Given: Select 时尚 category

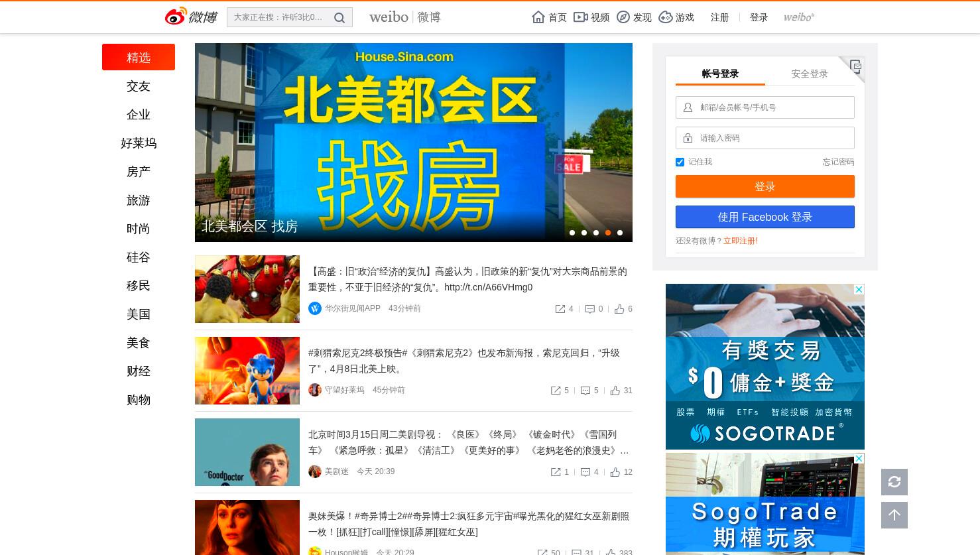Looking at the screenshot, I should (x=139, y=229).
